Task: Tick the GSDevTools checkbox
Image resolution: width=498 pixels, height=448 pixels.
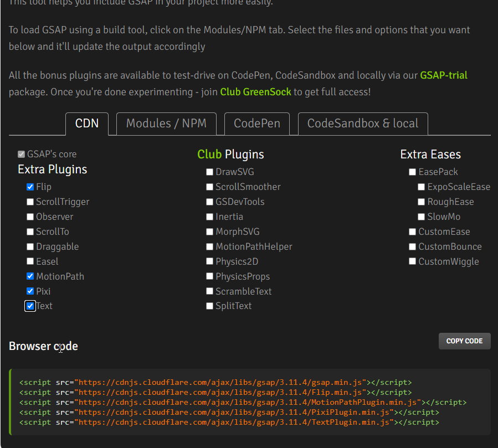Action: tap(209, 202)
